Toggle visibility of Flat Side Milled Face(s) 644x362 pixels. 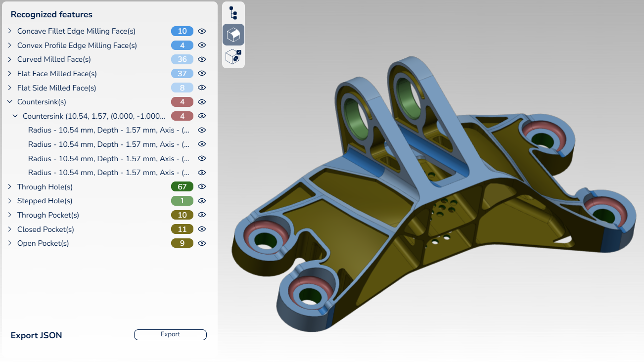click(202, 88)
